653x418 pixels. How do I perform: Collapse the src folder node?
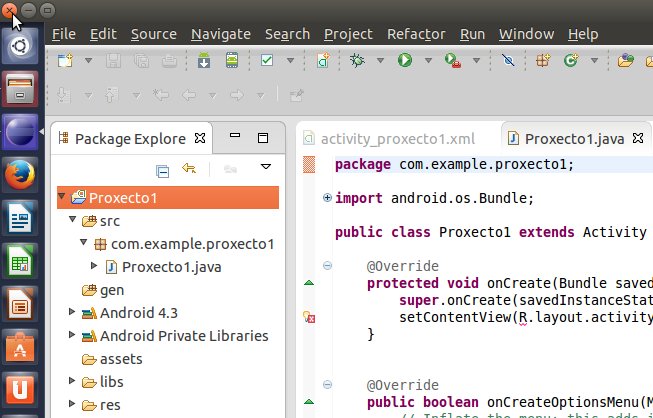point(72,219)
